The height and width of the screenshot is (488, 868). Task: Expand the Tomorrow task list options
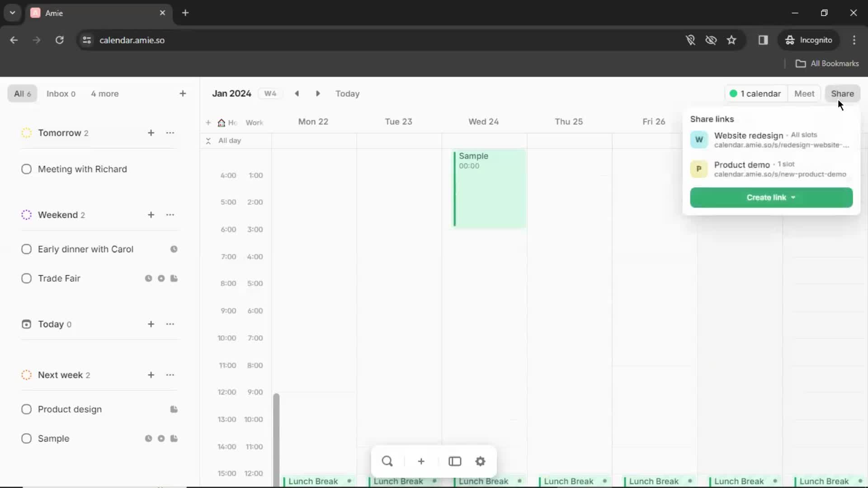click(170, 132)
